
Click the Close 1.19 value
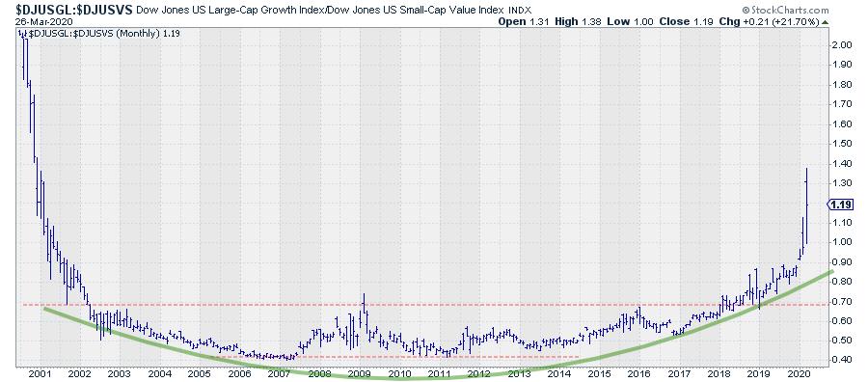686,22
